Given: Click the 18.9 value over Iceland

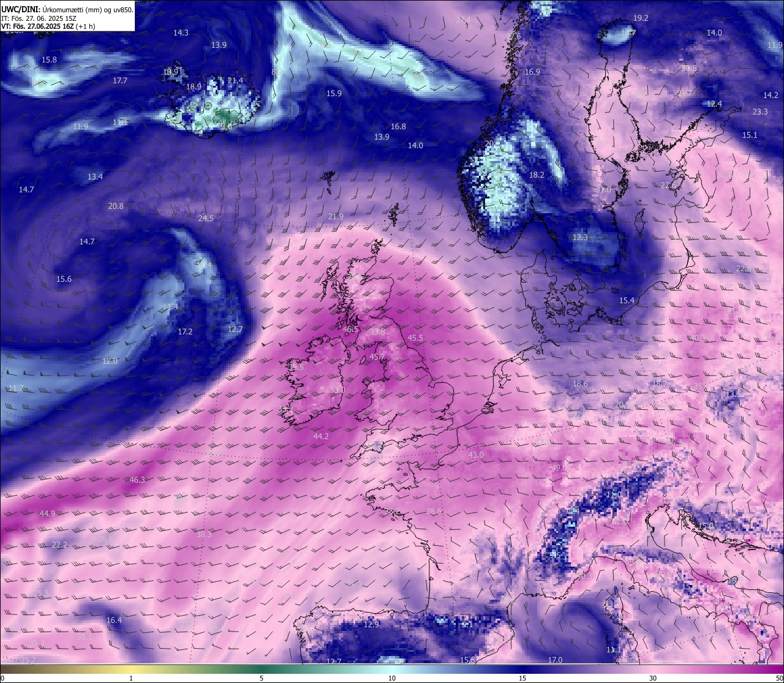Looking at the screenshot, I should pyautogui.click(x=194, y=87).
